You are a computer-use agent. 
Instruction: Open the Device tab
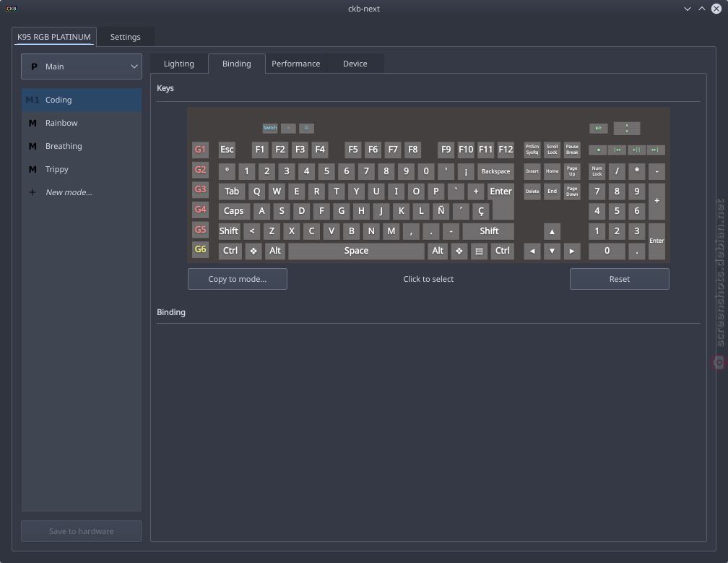355,64
